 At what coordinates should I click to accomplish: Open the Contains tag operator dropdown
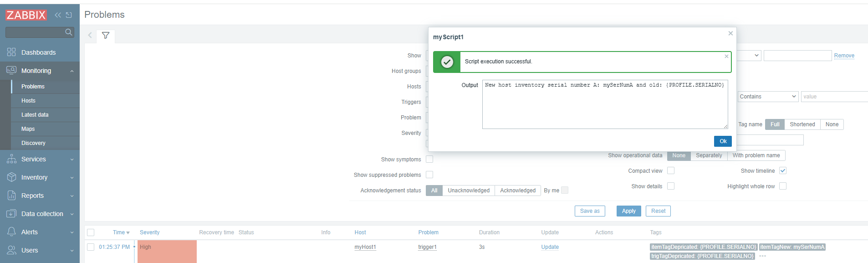767,97
